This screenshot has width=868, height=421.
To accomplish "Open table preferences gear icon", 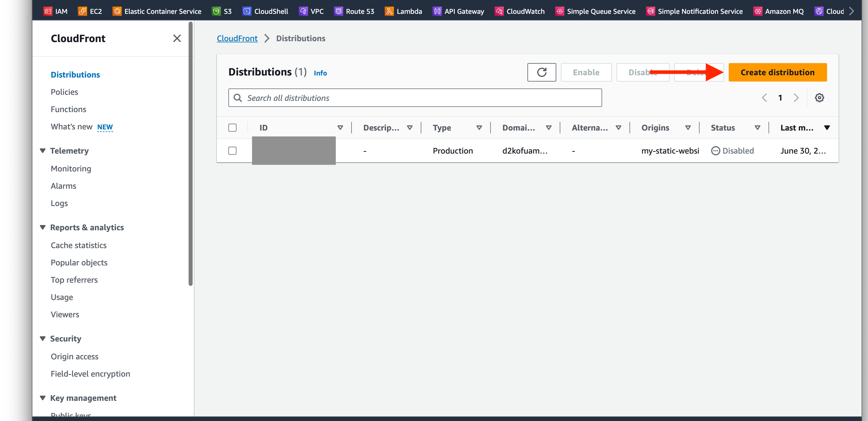I will (x=819, y=98).
